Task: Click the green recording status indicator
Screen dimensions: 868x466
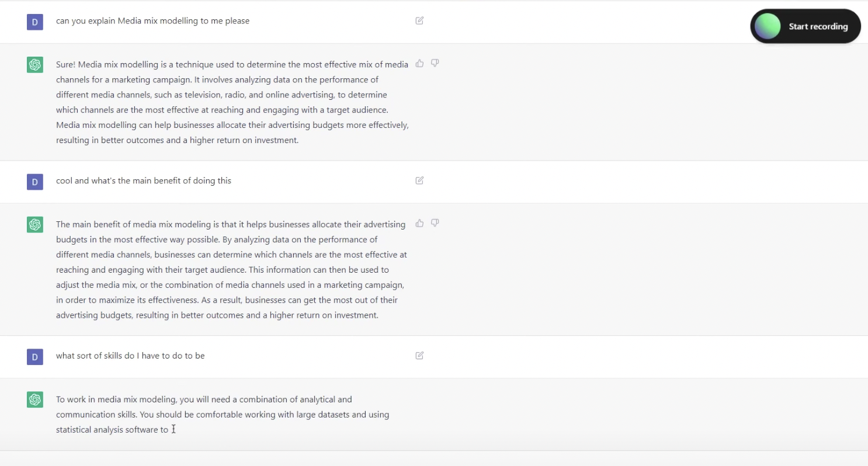Action: pos(766,26)
